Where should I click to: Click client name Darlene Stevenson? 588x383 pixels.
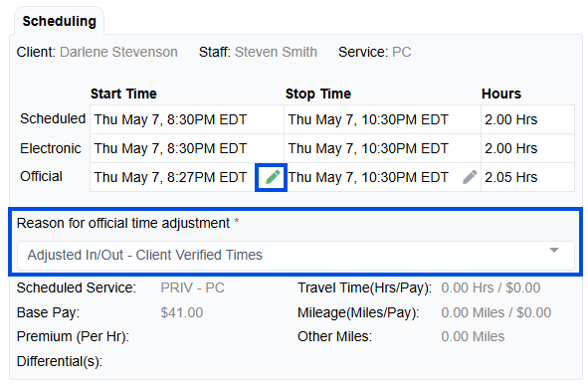pos(118,52)
